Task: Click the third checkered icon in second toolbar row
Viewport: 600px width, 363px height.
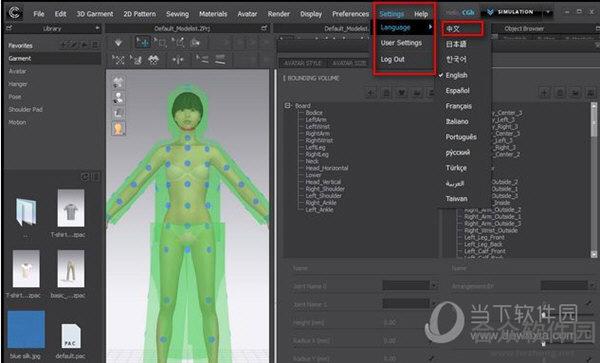Action: pos(153,60)
